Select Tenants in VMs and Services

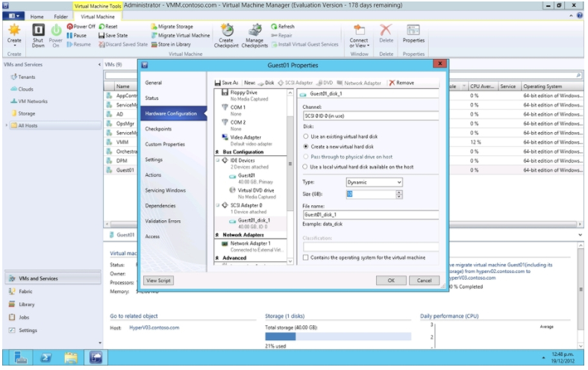pyautogui.click(x=27, y=77)
